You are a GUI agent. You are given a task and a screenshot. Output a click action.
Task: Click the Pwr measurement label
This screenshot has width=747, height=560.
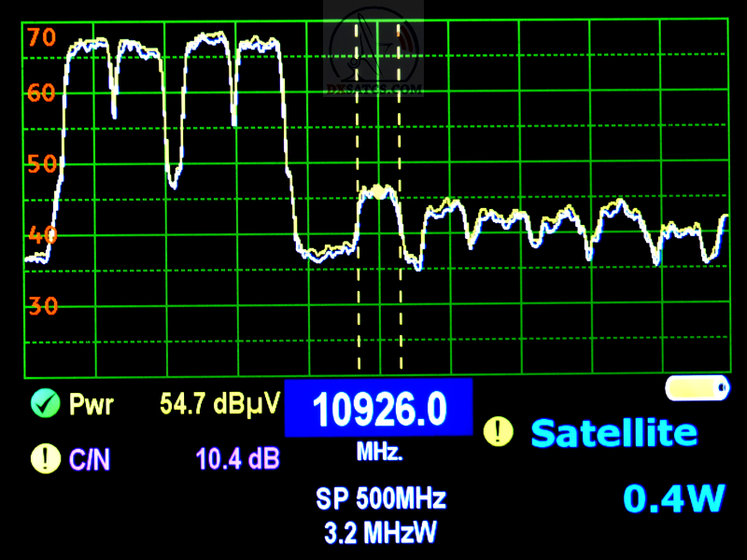[92, 405]
